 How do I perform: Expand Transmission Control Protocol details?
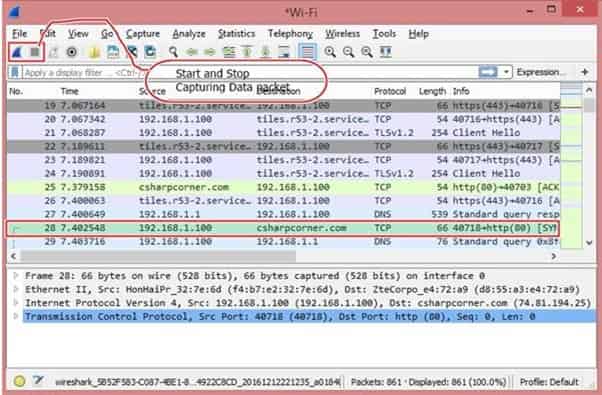[16, 317]
